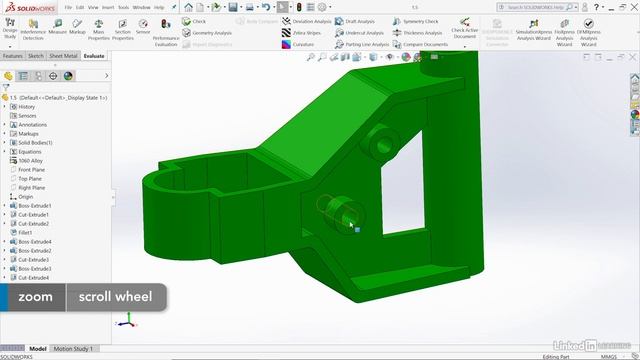The image size is (640, 360).
Task: Click the Zoom to Fit icon
Action: 311,57
